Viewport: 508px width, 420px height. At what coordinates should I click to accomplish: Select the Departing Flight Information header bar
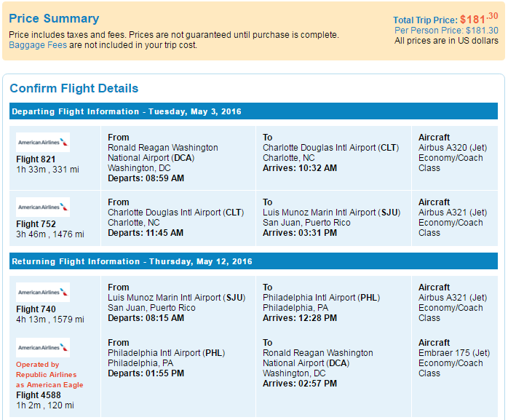coord(253,111)
